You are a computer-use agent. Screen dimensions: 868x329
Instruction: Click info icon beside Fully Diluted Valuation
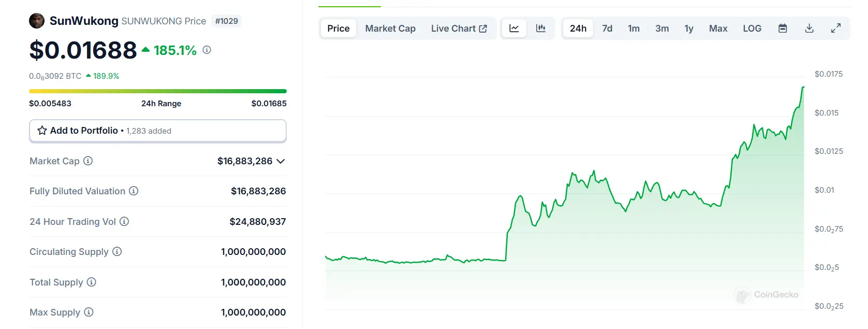click(x=134, y=191)
